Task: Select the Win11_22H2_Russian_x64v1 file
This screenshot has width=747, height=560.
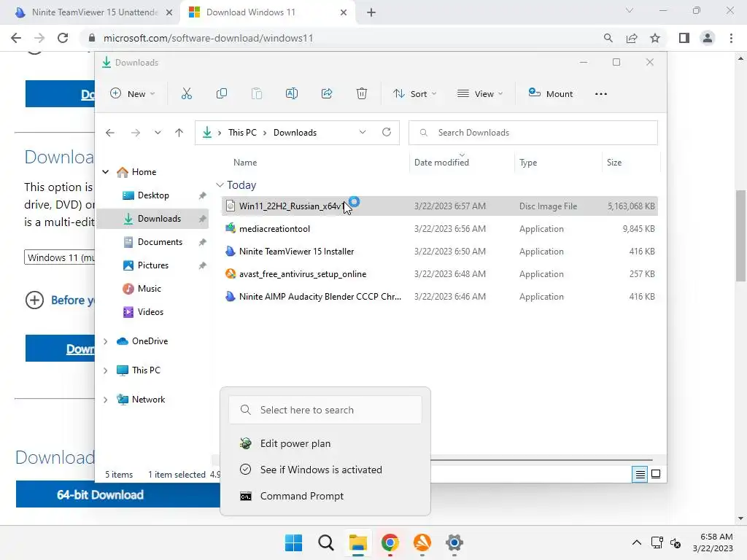Action: coord(439,206)
